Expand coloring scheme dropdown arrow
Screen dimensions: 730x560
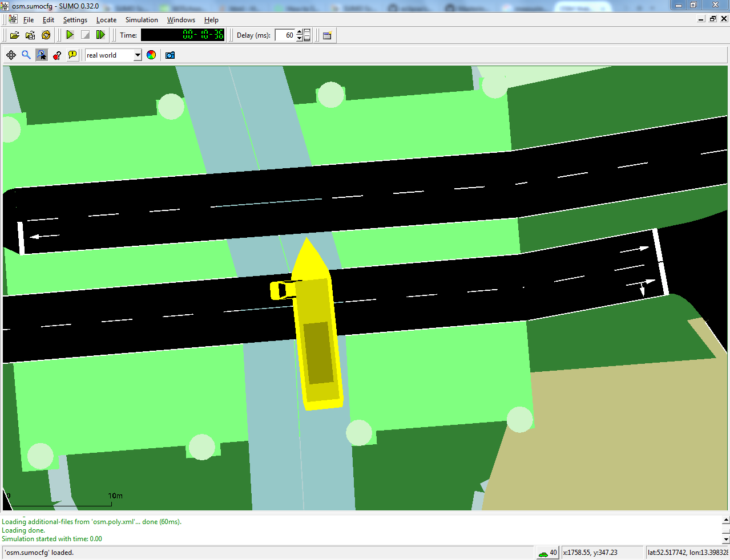[138, 55]
